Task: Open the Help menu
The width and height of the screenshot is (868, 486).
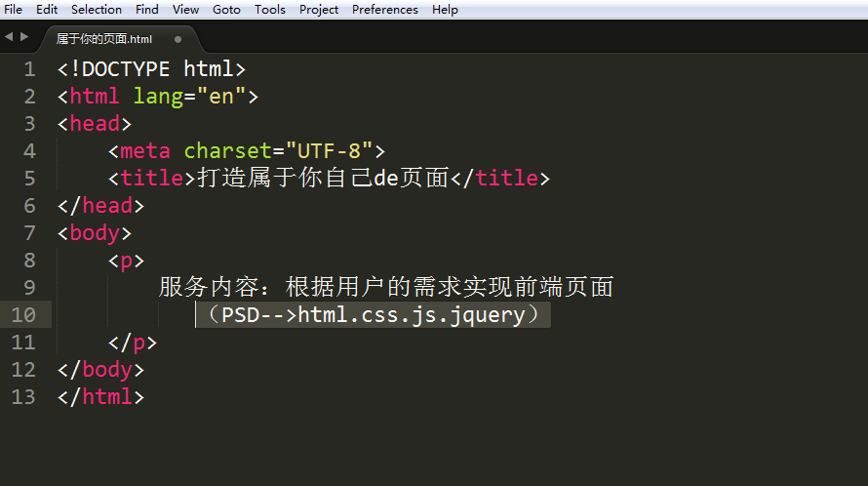Action: (445, 10)
